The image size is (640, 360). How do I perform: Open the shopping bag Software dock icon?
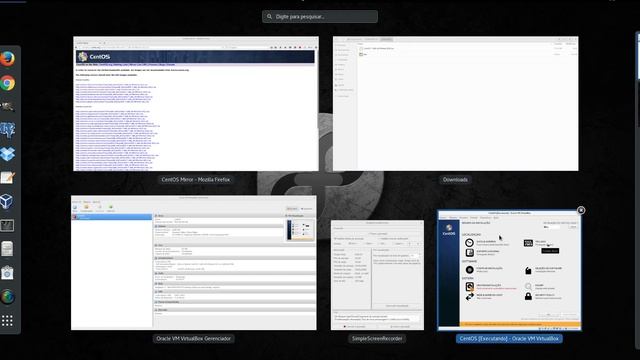tap(7, 273)
